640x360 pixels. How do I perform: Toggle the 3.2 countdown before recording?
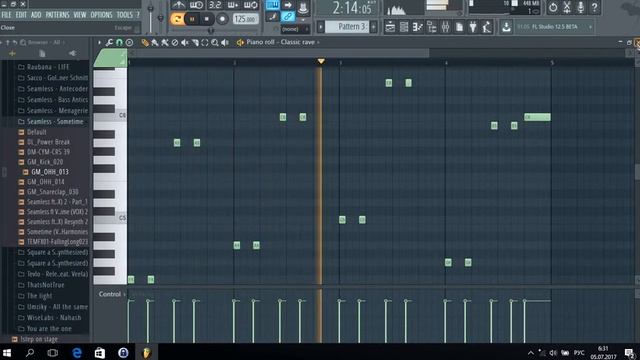point(215,5)
